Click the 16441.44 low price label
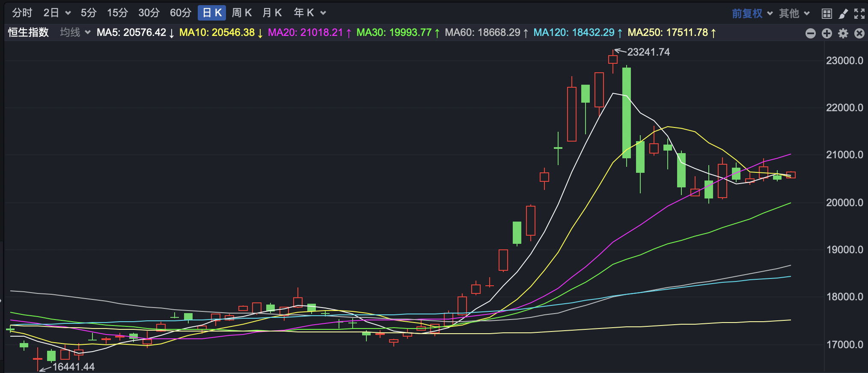Viewport: 868px width, 373px height. [73, 367]
